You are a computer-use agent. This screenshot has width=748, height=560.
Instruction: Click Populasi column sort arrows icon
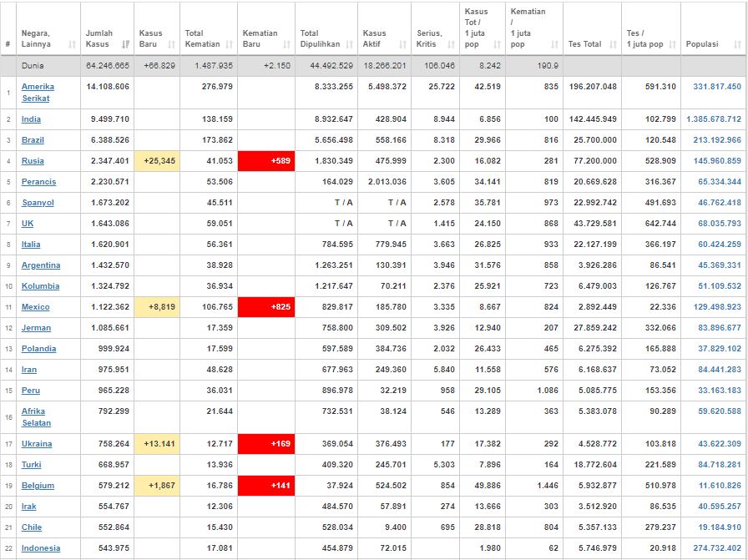[x=737, y=44]
